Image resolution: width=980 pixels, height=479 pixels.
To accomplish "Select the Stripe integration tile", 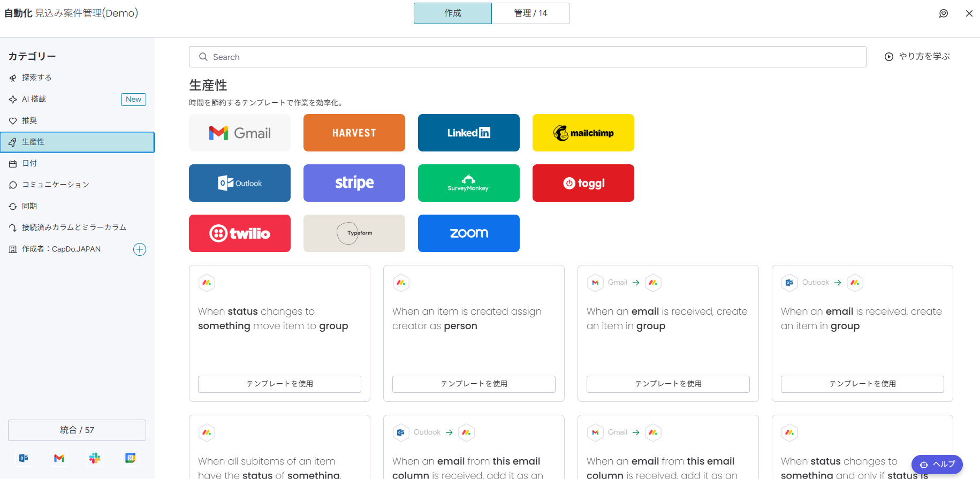I will [354, 183].
